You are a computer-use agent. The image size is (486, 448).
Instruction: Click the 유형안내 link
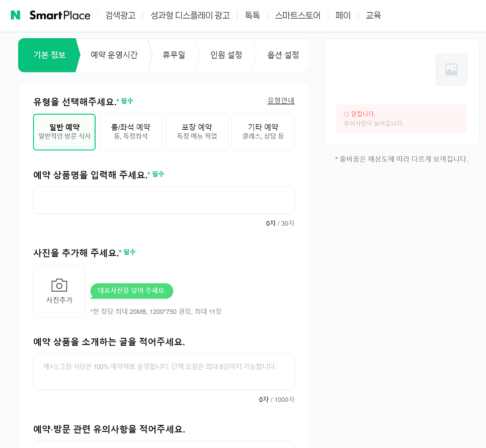pyautogui.click(x=281, y=101)
